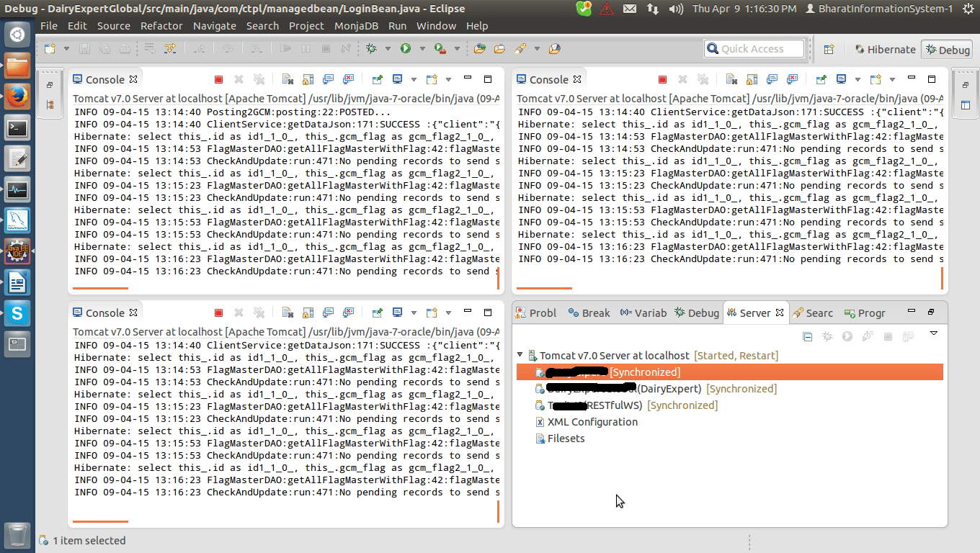The image size is (980, 553).
Task: Enable scroll lock in the console
Action: click(308, 79)
